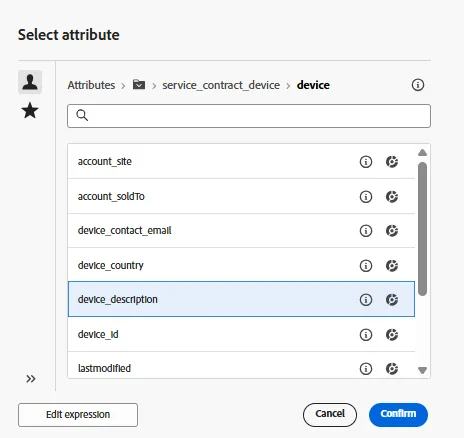Expand the sidebar with double chevron
464x438 pixels.
31,379
